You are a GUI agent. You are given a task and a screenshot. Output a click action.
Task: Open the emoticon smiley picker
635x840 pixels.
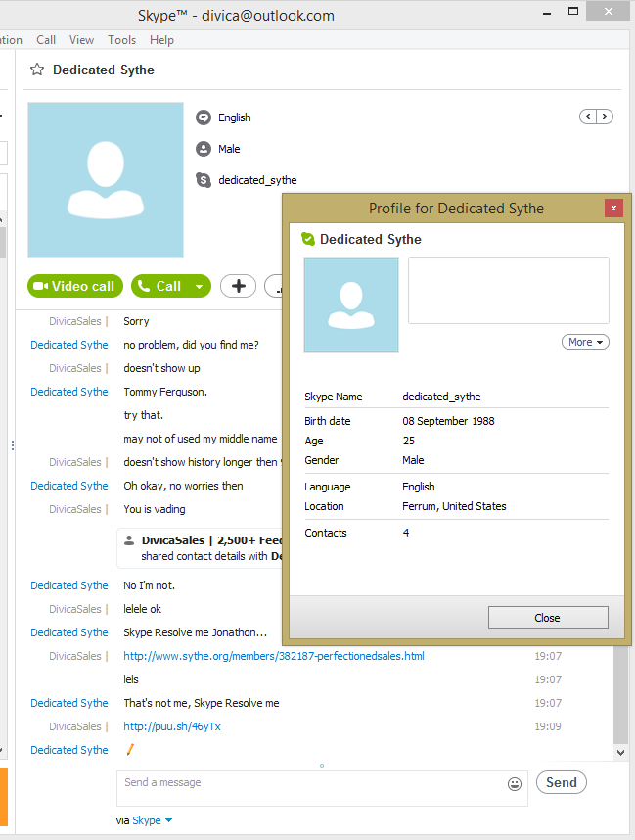[x=515, y=784]
